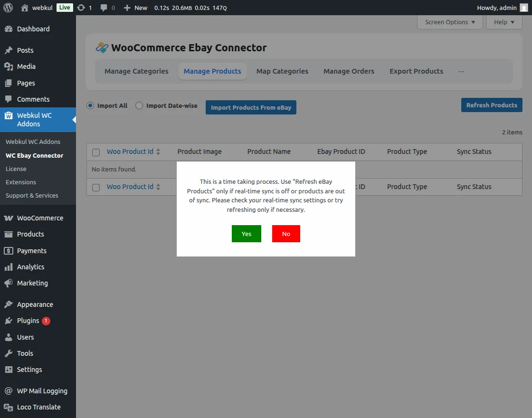Click the WooCommerce logo icon
Viewport: 532px width, 418px height.
point(9,218)
